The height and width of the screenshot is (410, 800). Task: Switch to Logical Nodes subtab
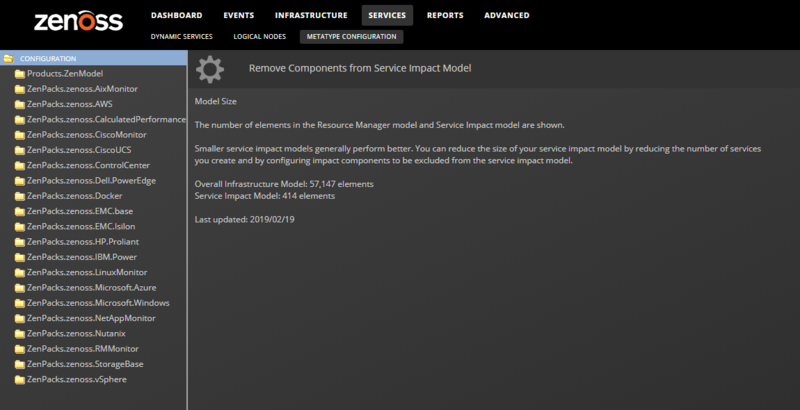[x=260, y=37]
